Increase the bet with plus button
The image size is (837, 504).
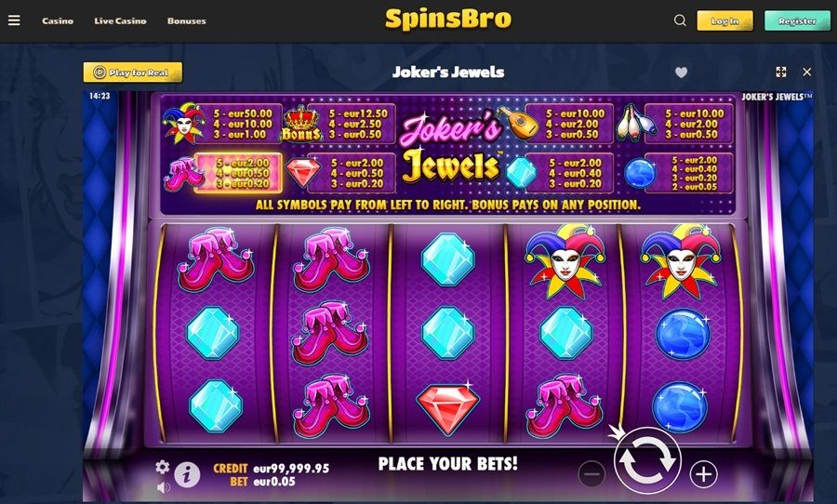pos(703,473)
